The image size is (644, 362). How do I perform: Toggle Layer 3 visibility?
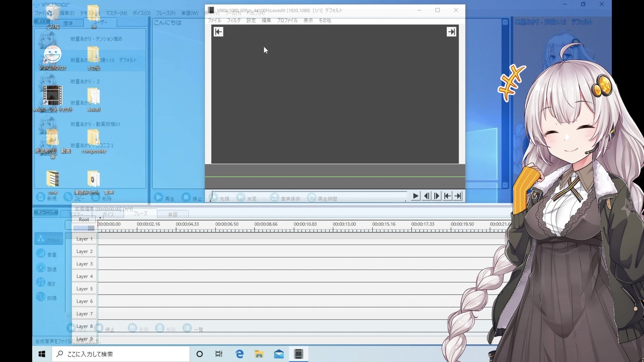click(85, 264)
